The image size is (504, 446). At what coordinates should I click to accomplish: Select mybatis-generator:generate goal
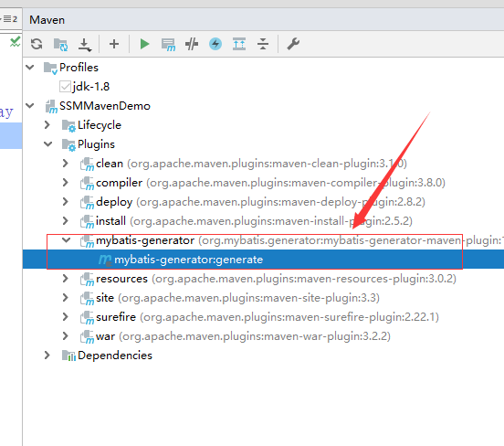(x=263, y=260)
